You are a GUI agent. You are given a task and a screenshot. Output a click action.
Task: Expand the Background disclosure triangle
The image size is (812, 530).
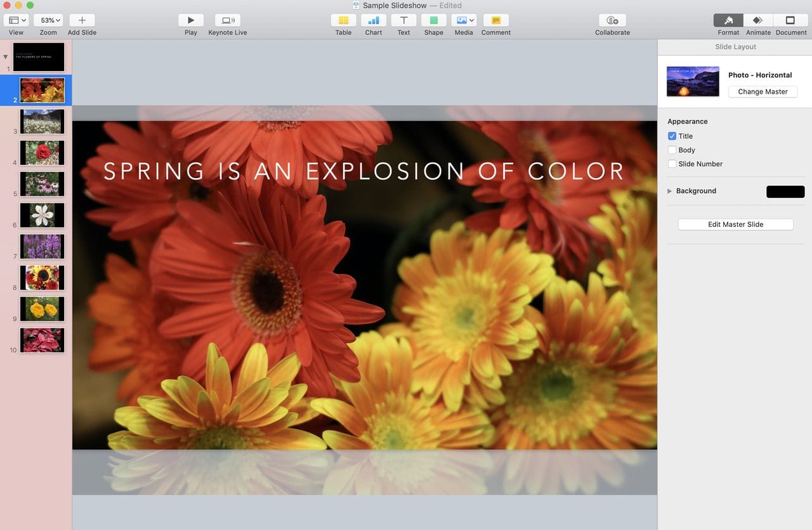(x=669, y=191)
